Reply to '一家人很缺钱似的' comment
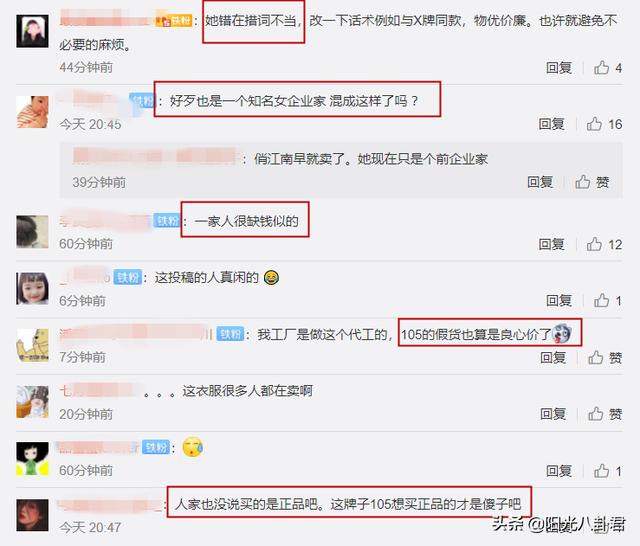 tap(551, 244)
